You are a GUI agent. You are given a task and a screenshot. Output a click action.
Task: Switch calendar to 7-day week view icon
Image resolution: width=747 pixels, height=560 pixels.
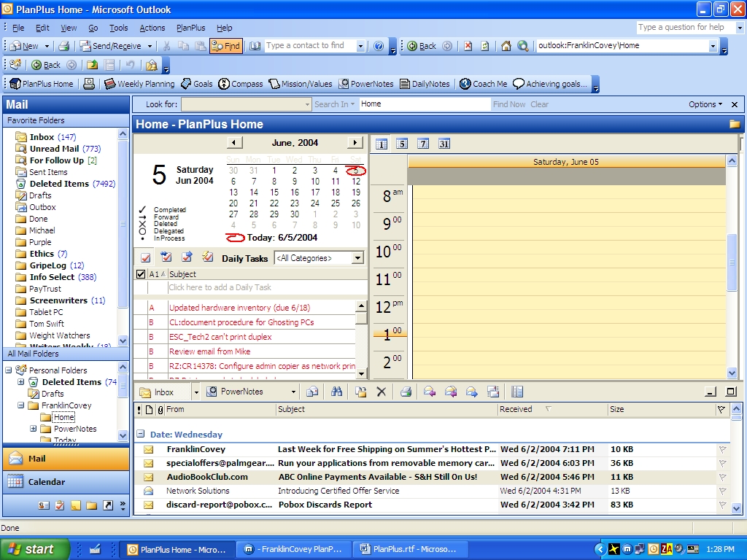tap(422, 144)
